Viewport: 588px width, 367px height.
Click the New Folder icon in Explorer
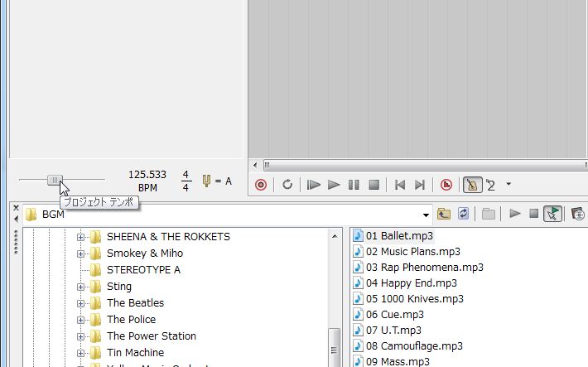489,214
